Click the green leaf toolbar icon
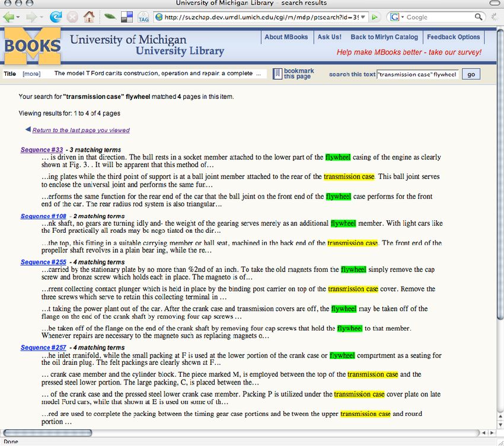The width and height of the screenshot is (504, 446). (110, 17)
